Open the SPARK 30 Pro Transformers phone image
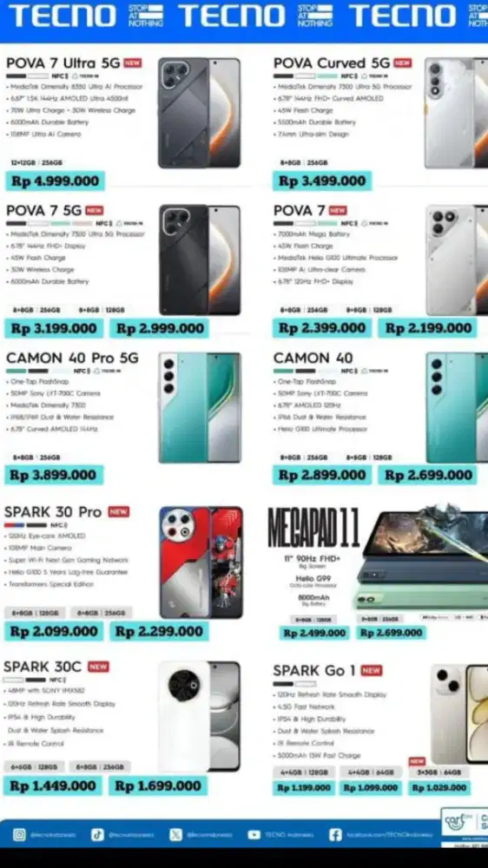Viewport: 488px width, 868px height. pyautogui.click(x=201, y=562)
